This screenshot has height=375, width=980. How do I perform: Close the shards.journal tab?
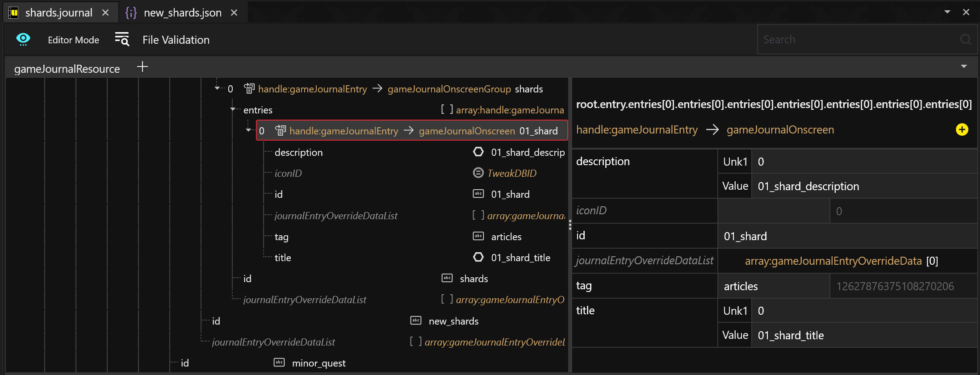pos(105,12)
